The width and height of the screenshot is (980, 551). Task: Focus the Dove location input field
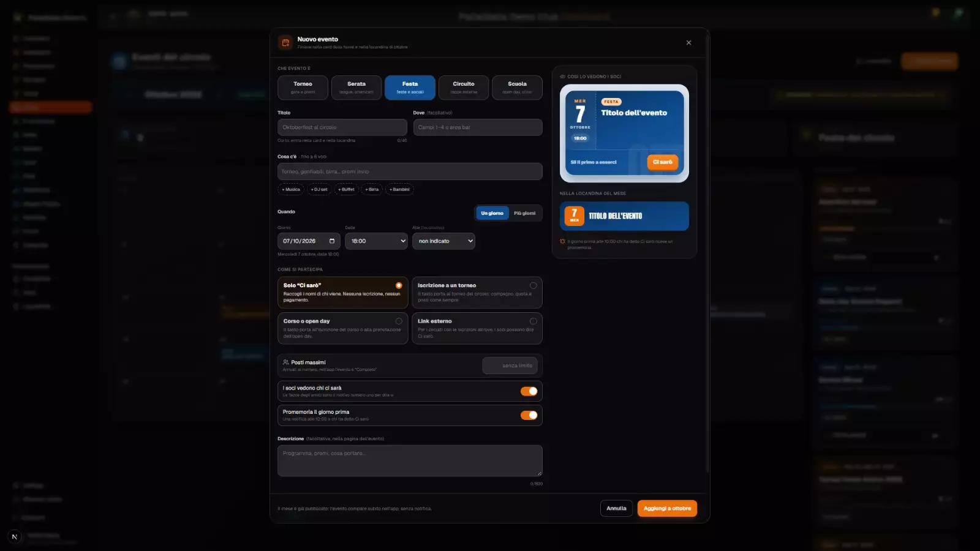click(478, 127)
